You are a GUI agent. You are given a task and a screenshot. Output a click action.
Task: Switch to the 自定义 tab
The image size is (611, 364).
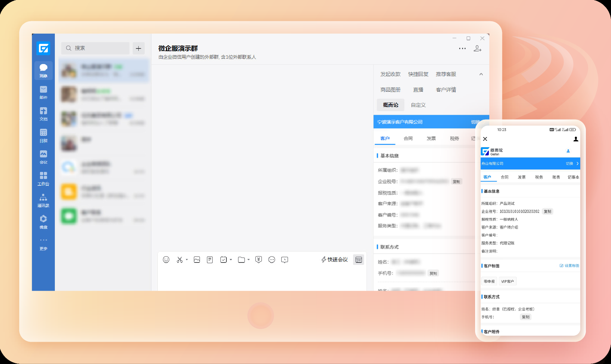tap(418, 105)
